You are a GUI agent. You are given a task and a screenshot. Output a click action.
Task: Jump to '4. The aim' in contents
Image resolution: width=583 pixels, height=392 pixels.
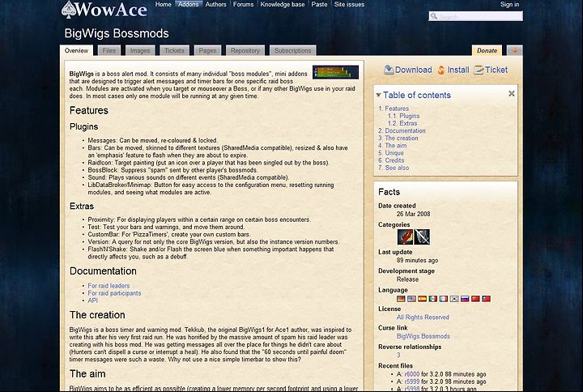pyautogui.click(x=392, y=146)
